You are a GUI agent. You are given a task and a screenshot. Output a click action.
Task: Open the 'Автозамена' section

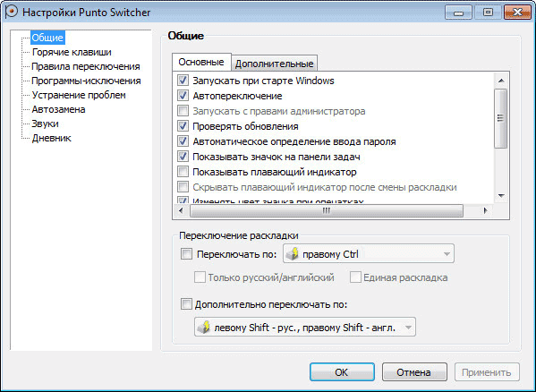58,109
